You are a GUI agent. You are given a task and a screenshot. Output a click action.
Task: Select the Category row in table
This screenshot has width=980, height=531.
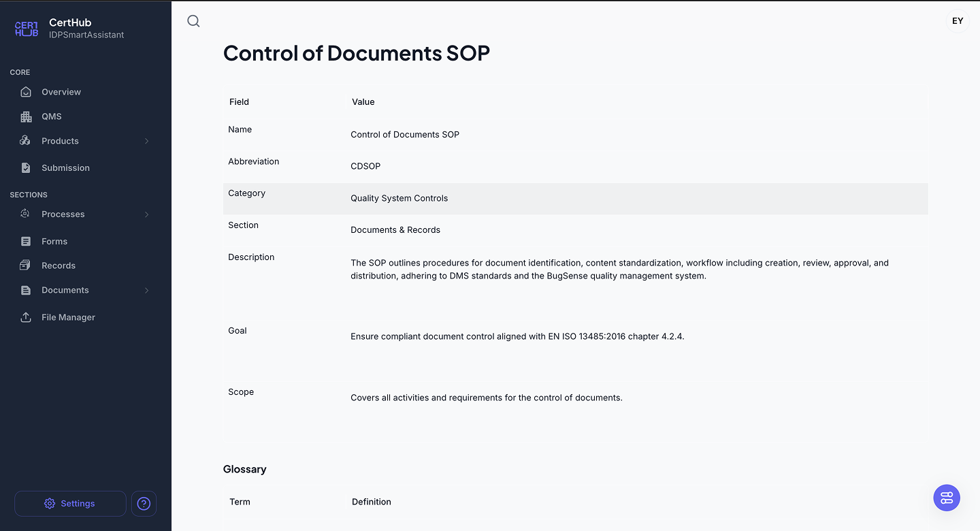click(575, 198)
